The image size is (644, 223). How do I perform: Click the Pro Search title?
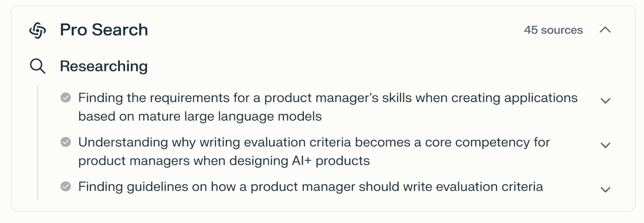pos(104,30)
